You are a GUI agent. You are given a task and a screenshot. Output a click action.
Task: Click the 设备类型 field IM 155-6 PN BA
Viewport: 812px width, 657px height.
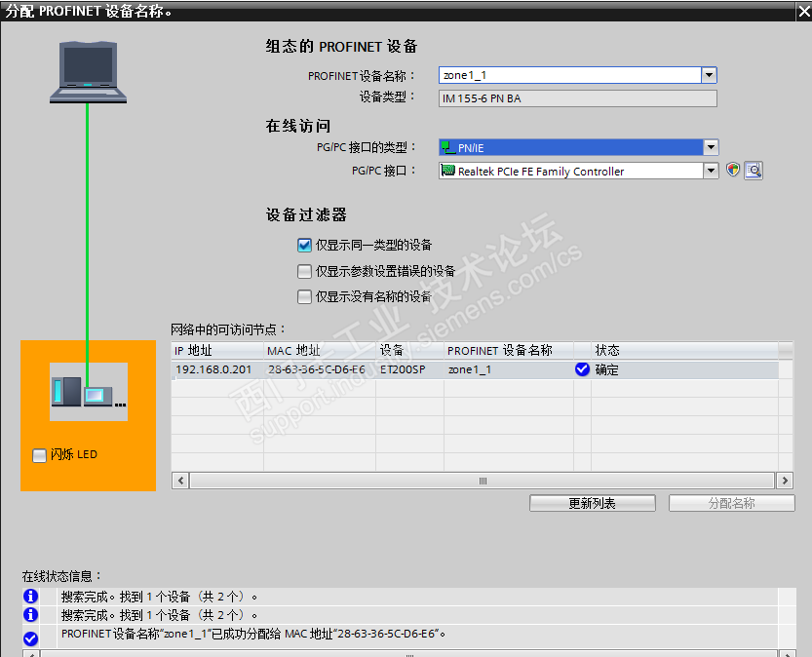(578, 98)
